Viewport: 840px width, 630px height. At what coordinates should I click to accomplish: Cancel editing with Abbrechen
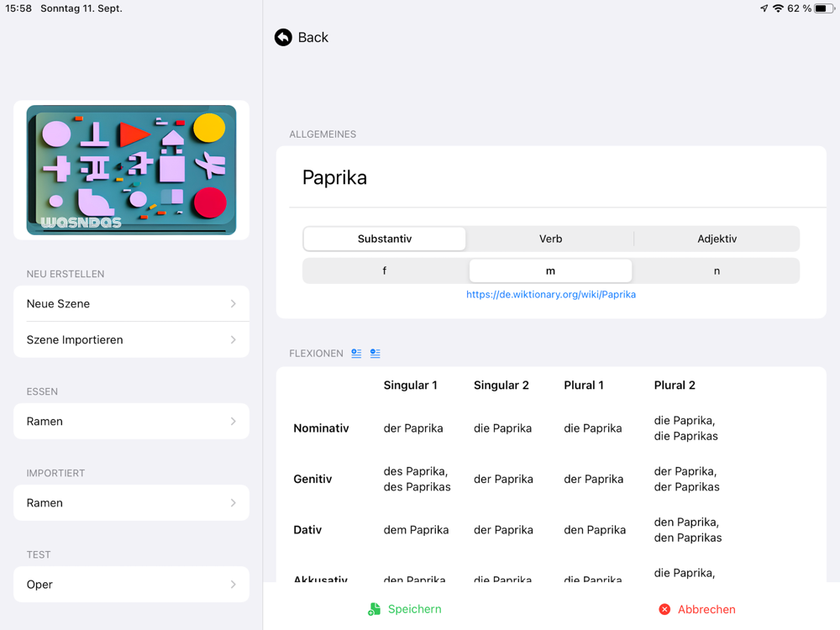pos(697,609)
